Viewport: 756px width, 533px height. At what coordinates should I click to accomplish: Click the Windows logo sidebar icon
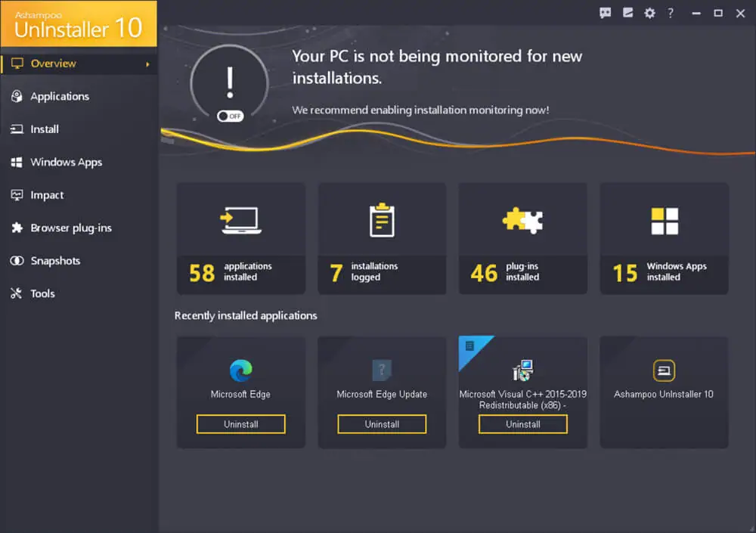click(17, 162)
